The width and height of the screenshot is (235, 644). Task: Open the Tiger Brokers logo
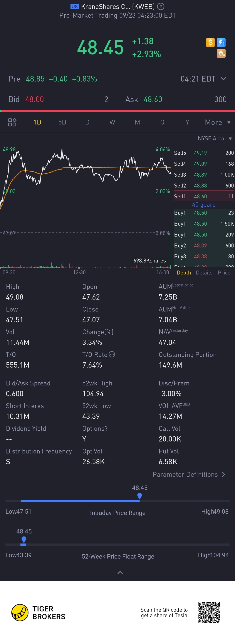[x=39, y=613]
